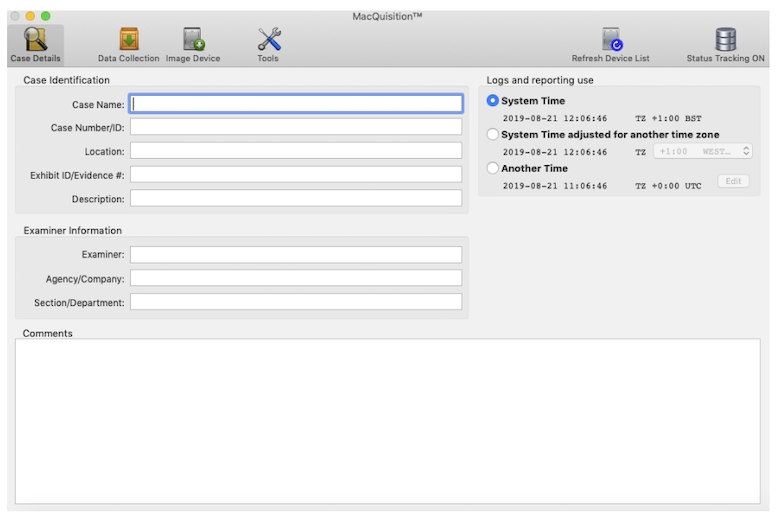The image size is (780, 520).
Task: Click the Examiner Information heading
Action: coord(73,230)
